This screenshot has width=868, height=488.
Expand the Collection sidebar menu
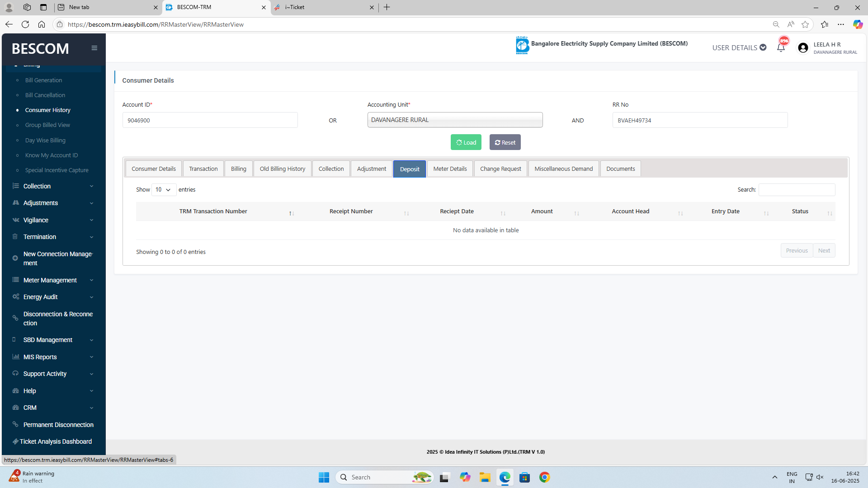click(53, 186)
